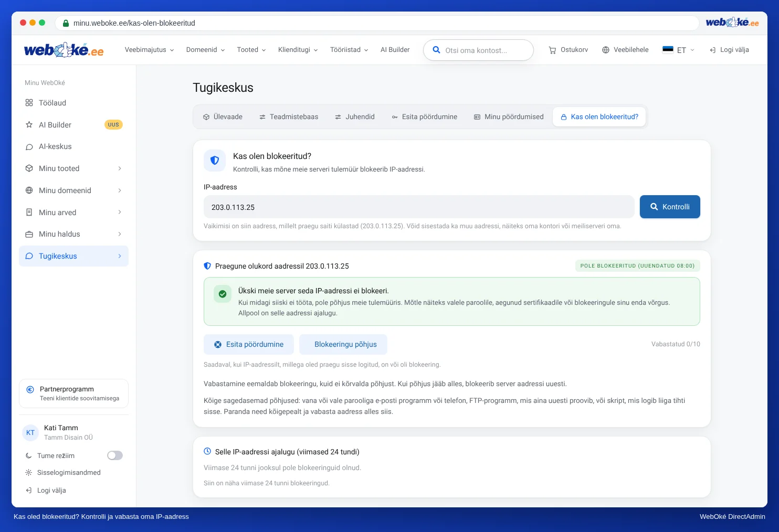Click the Töölaud dashboard grid icon
This screenshot has height=532, width=779.
[29, 103]
